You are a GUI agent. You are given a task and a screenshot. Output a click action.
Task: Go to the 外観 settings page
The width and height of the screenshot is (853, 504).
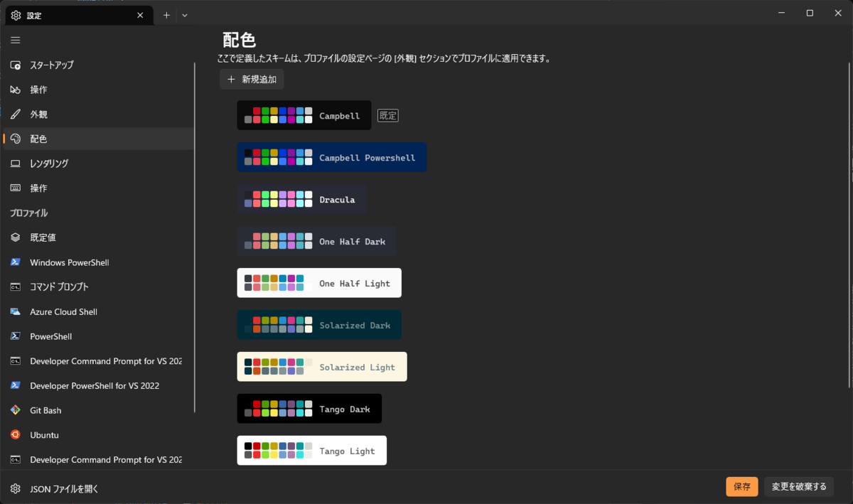coord(99,114)
